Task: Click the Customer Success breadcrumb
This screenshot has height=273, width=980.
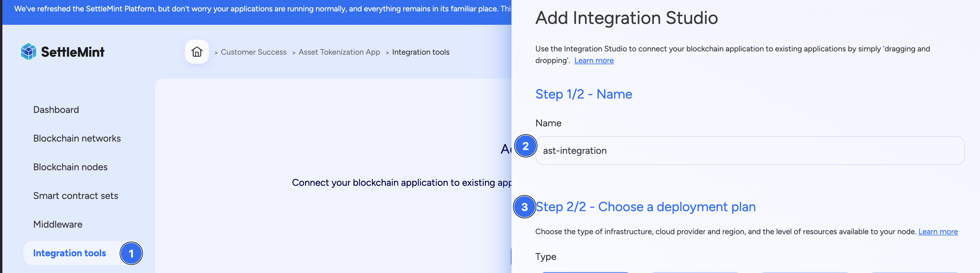Action: click(x=254, y=52)
